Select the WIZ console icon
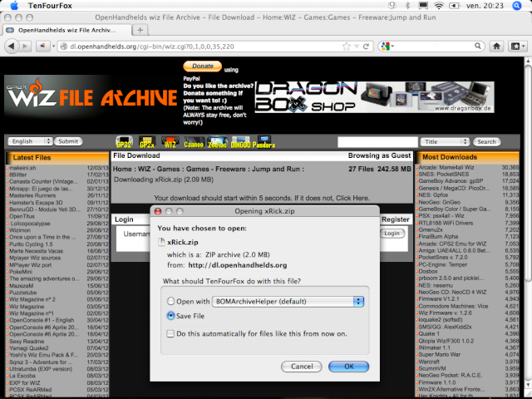The height and width of the screenshot is (399, 532). point(170,142)
